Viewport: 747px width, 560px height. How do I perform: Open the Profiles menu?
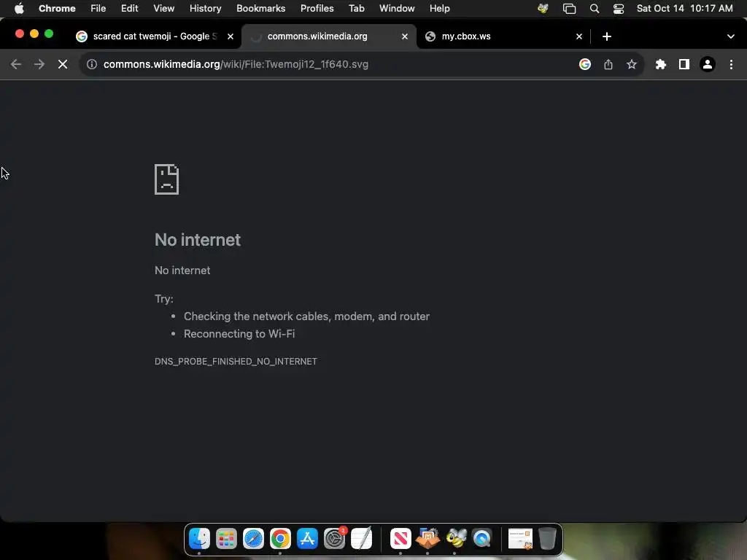coord(317,9)
